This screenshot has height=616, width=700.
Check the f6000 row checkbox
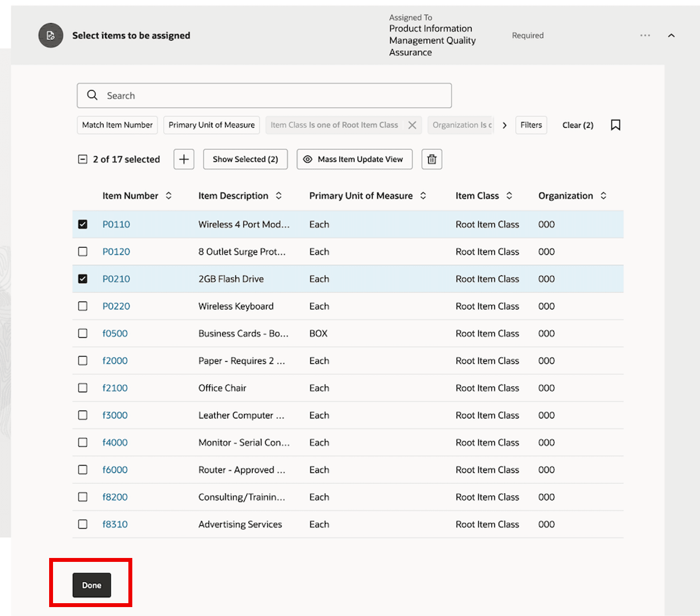83,470
